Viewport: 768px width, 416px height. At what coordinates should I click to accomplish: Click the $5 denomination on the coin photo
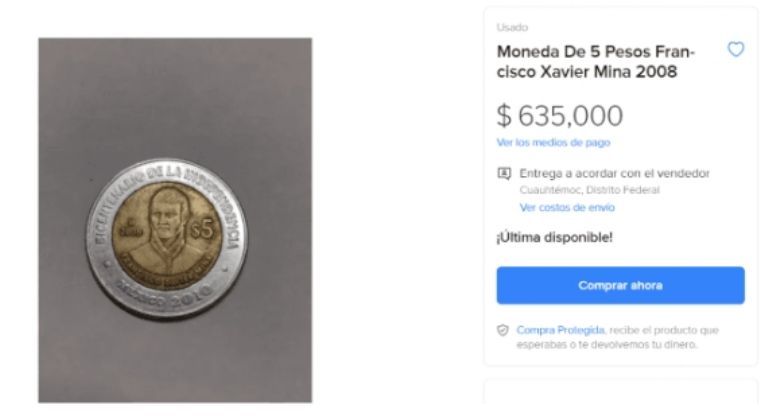(203, 229)
